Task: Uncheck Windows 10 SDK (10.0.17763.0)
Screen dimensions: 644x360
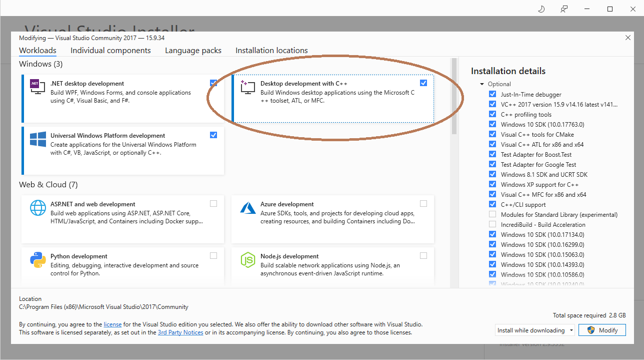Action: (x=492, y=124)
